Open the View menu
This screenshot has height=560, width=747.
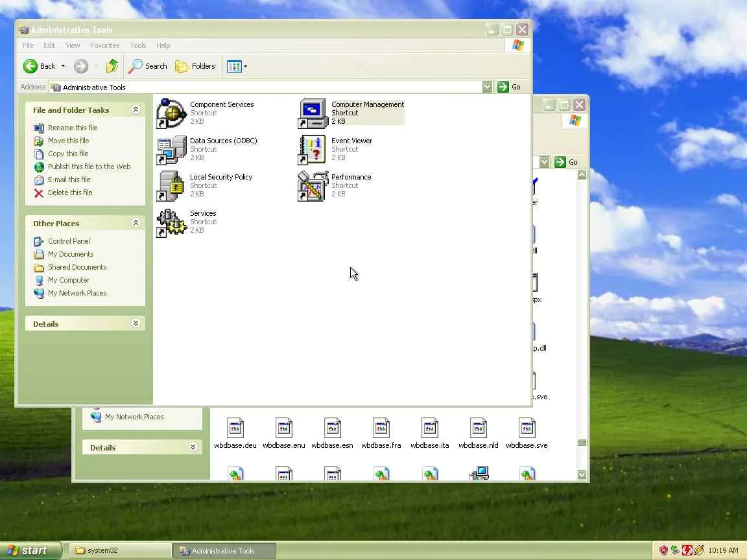coord(73,45)
